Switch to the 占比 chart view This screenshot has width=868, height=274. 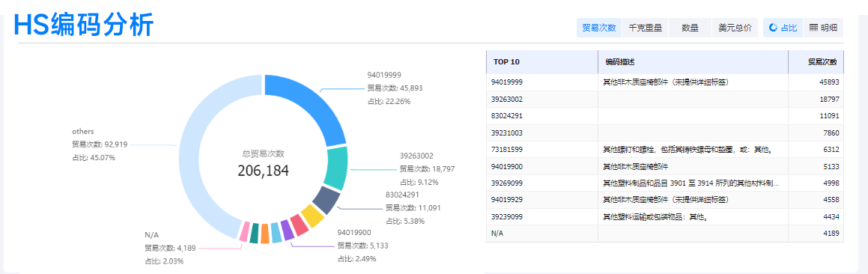(783, 28)
